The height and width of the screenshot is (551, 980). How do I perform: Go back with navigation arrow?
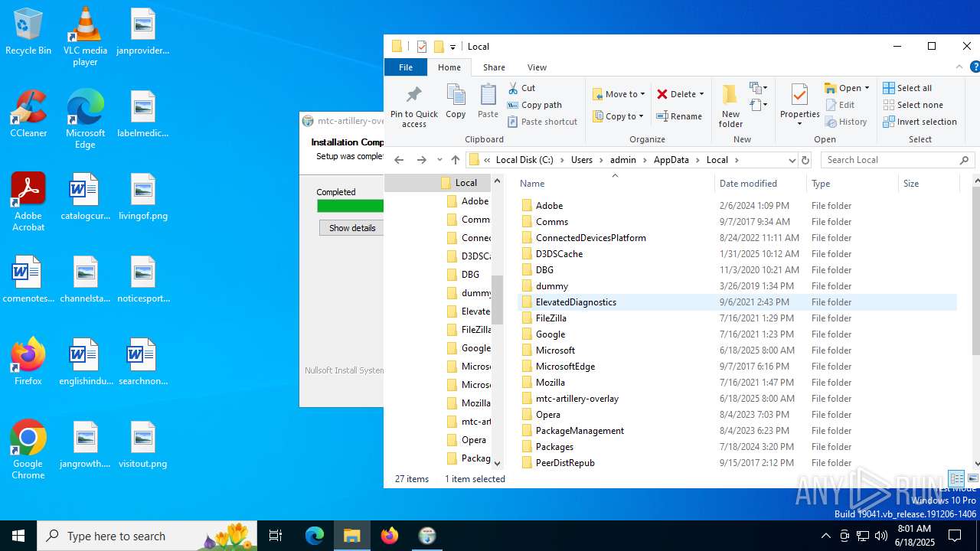pos(399,160)
